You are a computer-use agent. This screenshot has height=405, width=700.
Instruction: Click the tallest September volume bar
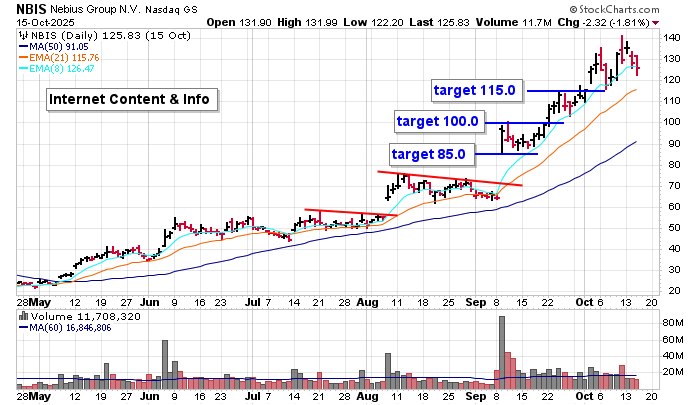[499, 350]
